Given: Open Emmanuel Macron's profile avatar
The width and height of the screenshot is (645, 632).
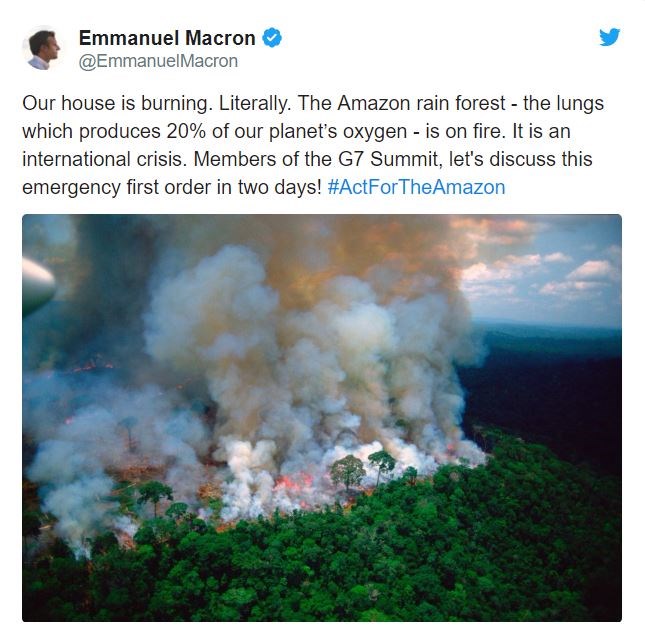Looking at the screenshot, I should coord(43,48).
